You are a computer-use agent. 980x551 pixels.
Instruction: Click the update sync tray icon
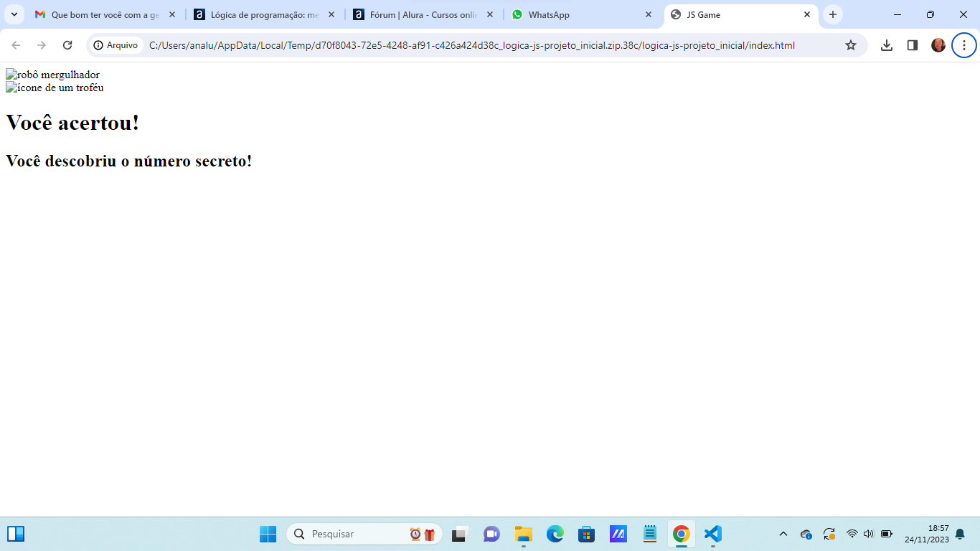click(x=829, y=534)
